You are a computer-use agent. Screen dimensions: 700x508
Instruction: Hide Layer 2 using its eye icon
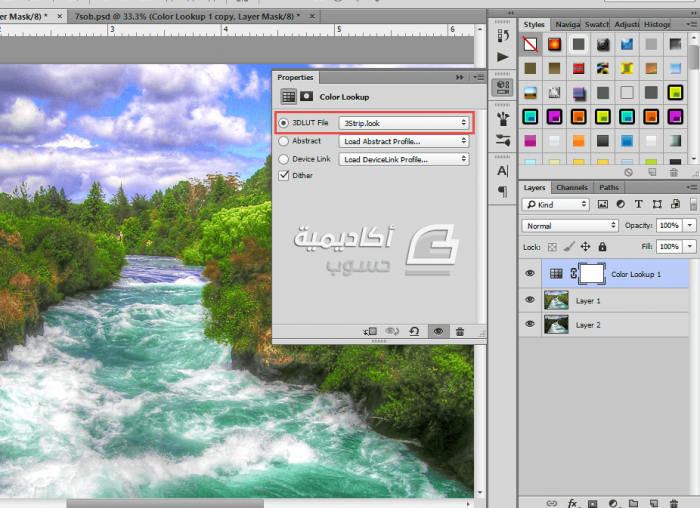tap(530, 324)
